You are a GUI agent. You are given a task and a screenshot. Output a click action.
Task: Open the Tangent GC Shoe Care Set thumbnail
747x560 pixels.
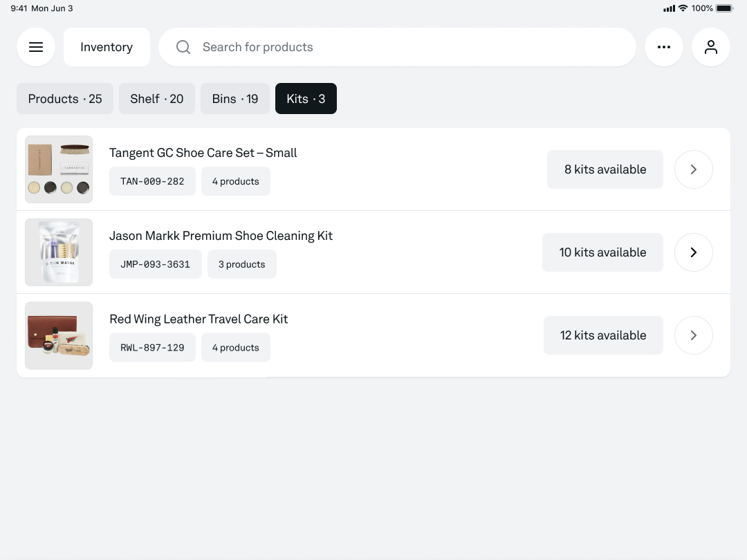pyautogui.click(x=59, y=169)
